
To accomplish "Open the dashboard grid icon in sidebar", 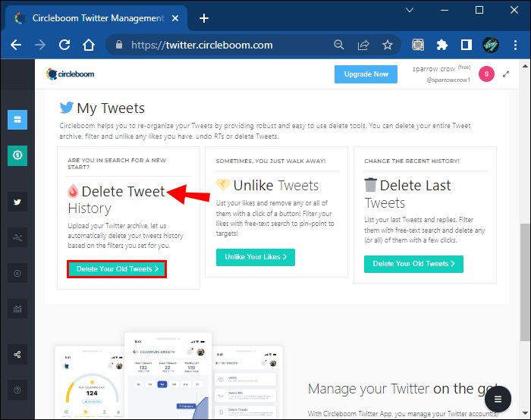I will pyautogui.click(x=17, y=120).
